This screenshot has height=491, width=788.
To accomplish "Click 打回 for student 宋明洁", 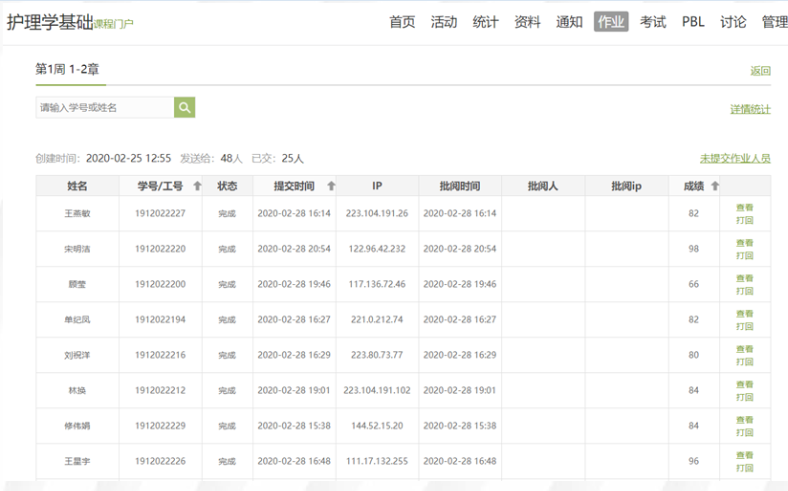I will [x=745, y=255].
